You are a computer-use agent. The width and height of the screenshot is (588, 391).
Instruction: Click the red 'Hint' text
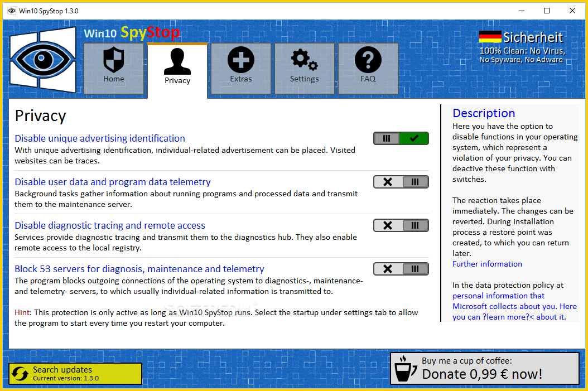click(x=22, y=313)
